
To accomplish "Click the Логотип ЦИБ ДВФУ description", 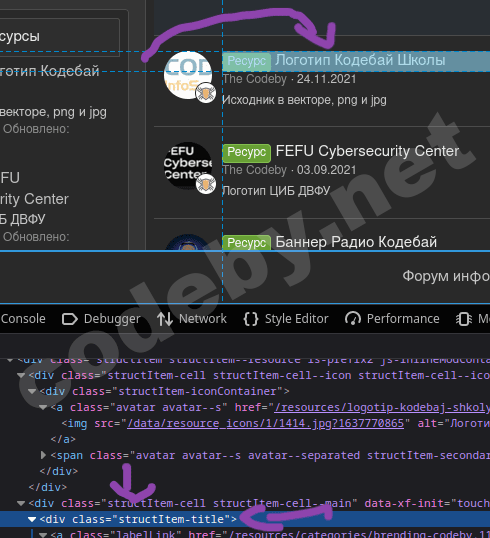I will [276, 190].
